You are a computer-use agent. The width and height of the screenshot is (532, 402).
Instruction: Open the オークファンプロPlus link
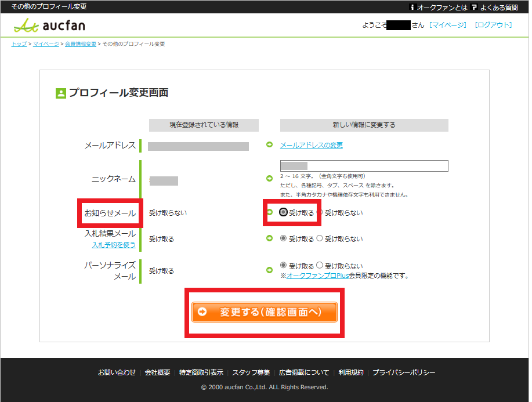[x=317, y=276]
